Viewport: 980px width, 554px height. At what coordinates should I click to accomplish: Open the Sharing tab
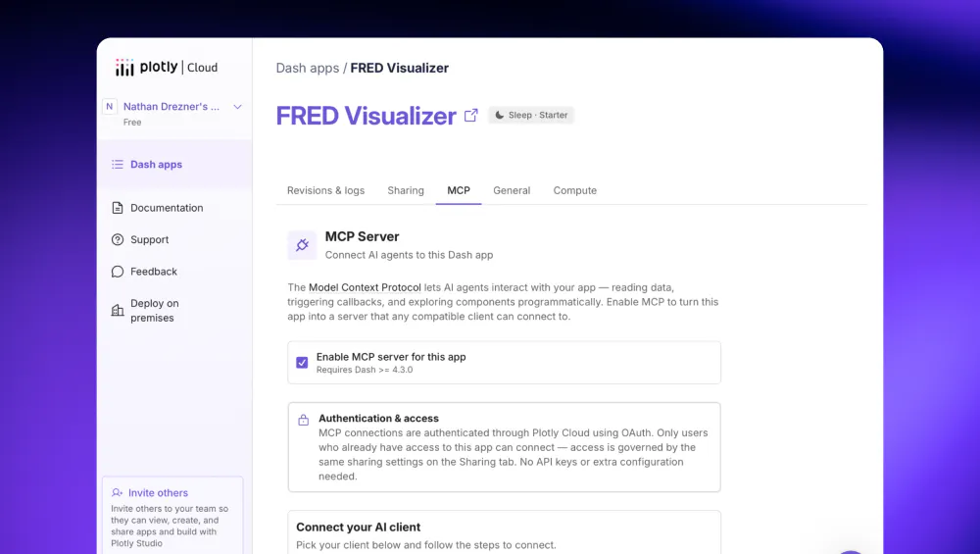(x=406, y=190)
